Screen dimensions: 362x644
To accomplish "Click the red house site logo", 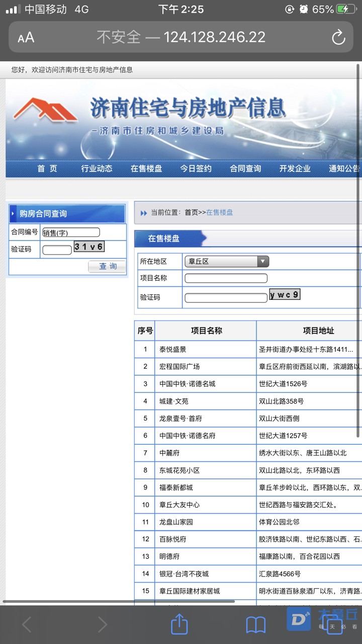I will [46, 110].
